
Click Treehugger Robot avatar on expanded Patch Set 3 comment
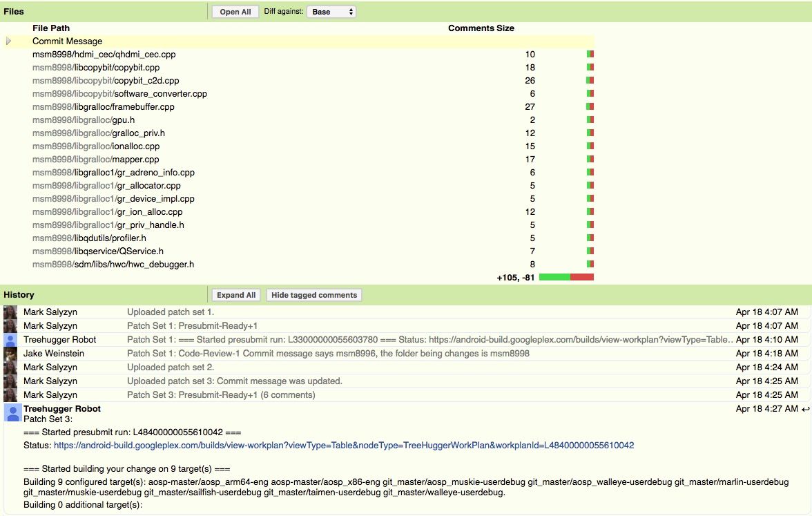pos(13,413)
